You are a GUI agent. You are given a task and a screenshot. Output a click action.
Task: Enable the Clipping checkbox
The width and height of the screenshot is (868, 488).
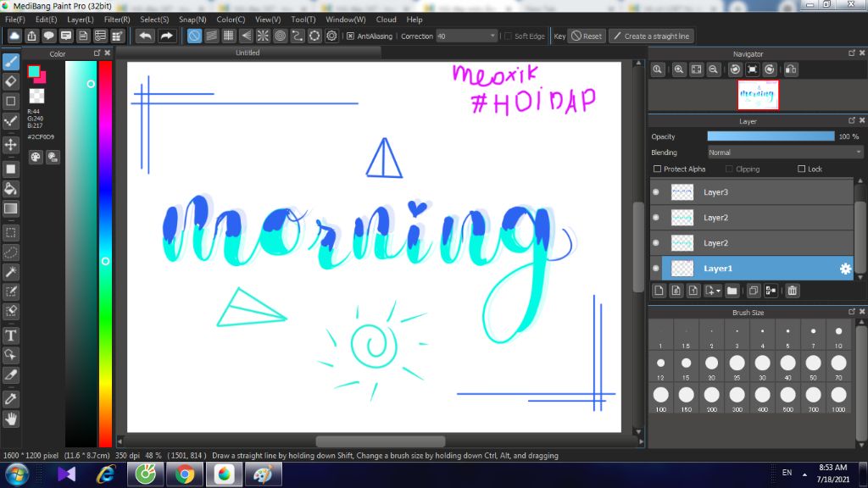point(729,169)
